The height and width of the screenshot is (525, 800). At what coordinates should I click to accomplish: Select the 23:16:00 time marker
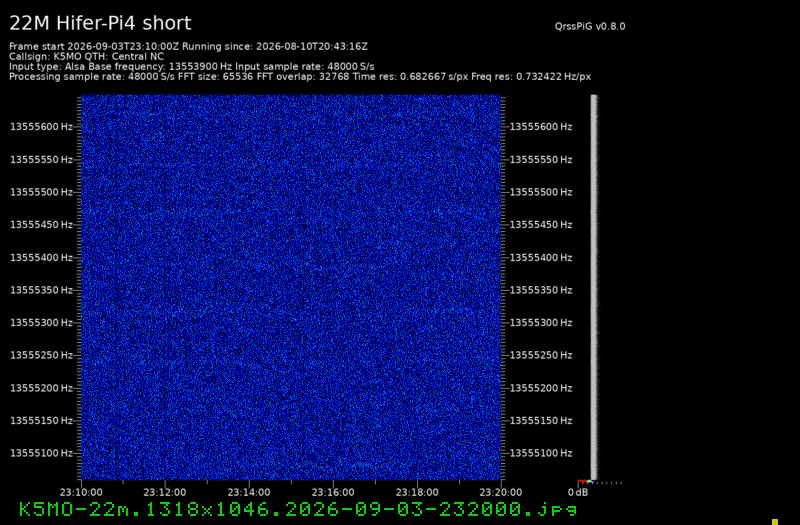[333, 492]
